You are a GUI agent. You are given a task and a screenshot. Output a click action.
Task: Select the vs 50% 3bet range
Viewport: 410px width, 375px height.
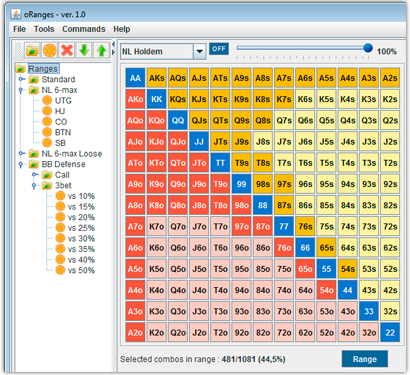tap(81, 270)
